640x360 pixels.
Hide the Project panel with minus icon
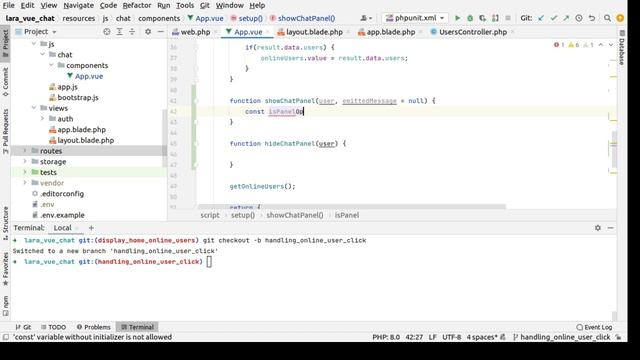coord(161,31)
